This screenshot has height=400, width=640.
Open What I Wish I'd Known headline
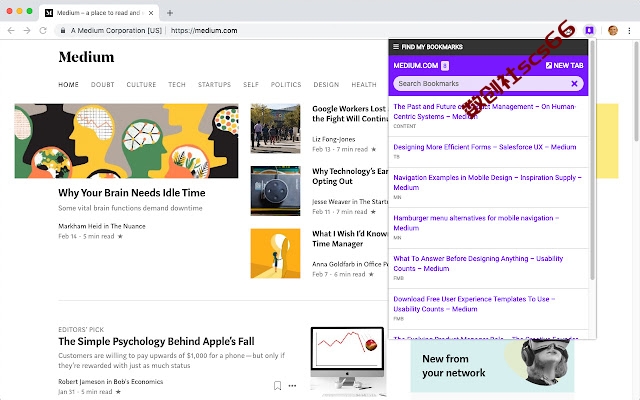350,238
